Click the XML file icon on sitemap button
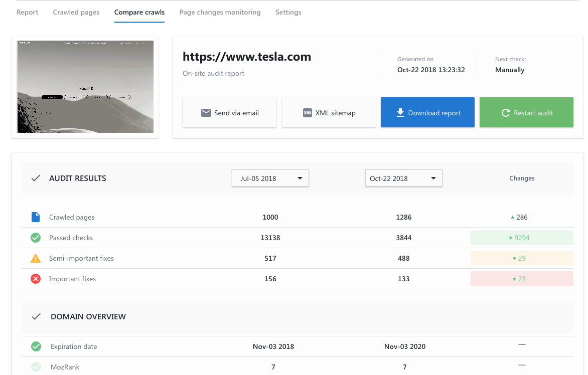Image resolution: width=588 pixels, height=375 pixels. point(308,113)
